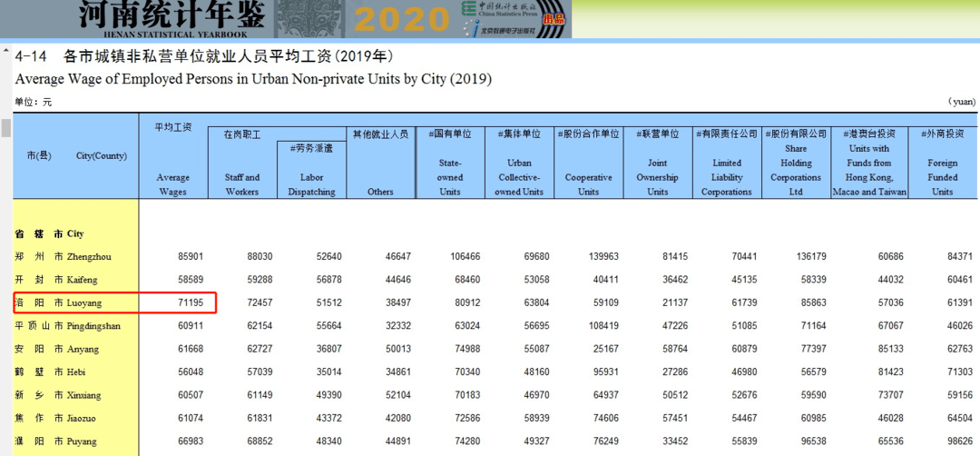Click Zhengzhou cooperative units value 139963
This screenshot has height=456, width=980.
pos(603,256)
